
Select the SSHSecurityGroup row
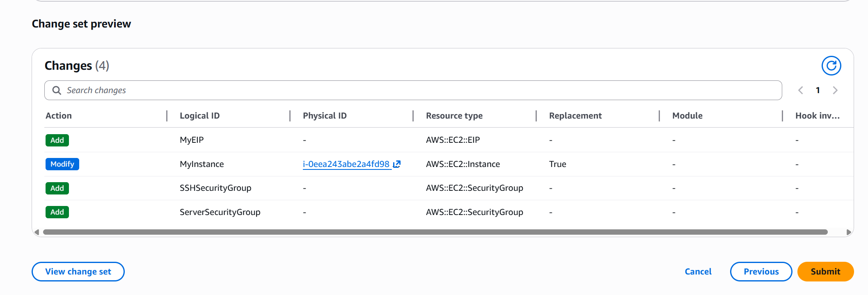(x=215, y=188)
